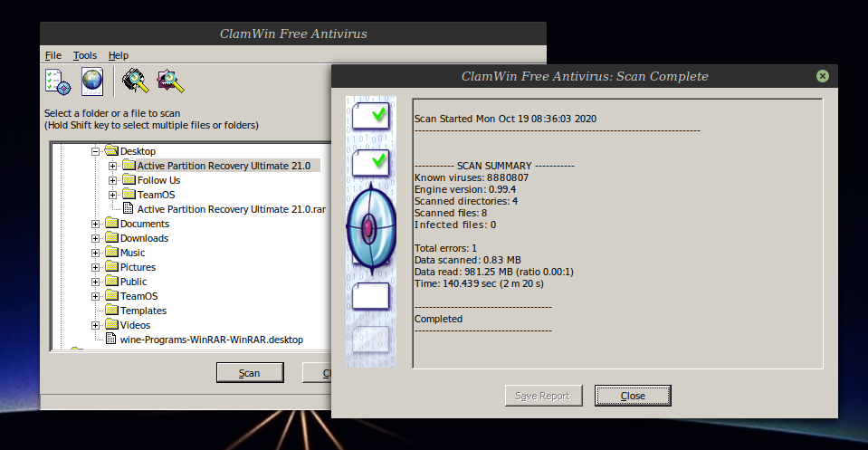This screenshot has width=868, height=450.
Task: Select Active Partition Recovery Ultimate 21.0 folder
Action: [224, 166]
